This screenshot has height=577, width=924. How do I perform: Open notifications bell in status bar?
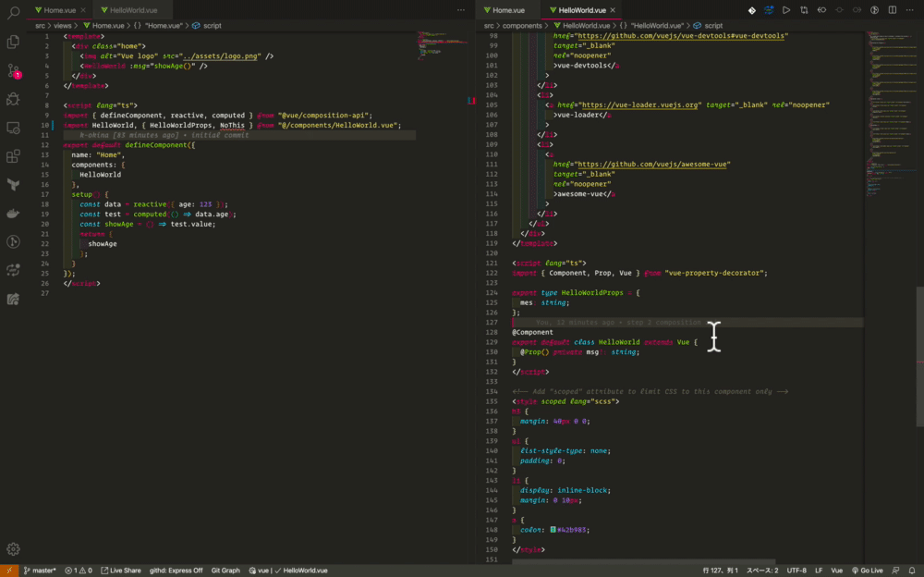coord(912,571)
